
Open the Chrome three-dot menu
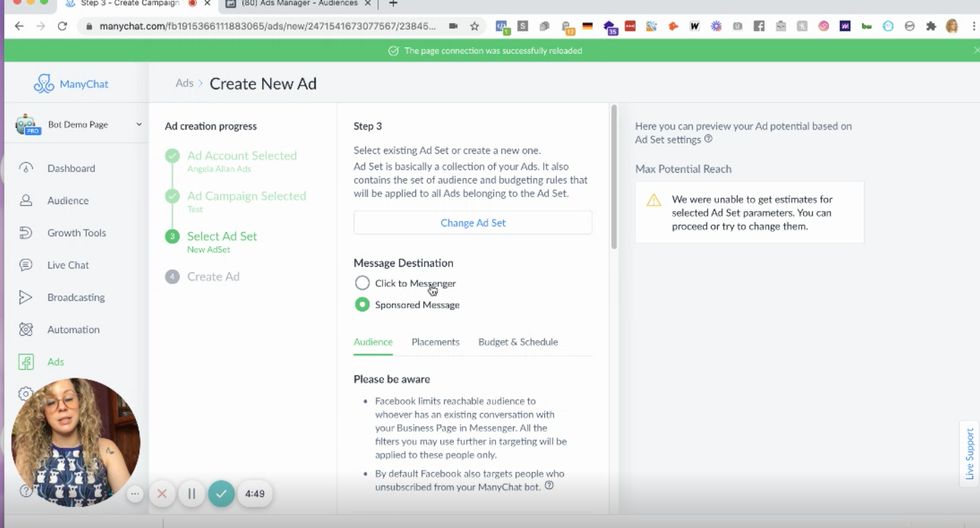coord(973,26)
